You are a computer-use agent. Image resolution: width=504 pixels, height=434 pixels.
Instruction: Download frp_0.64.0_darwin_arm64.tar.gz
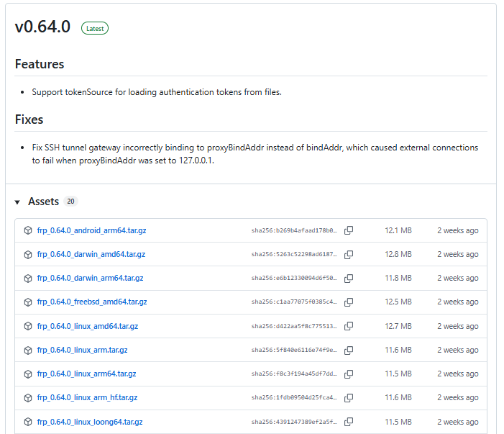click(x=90, y=278)
